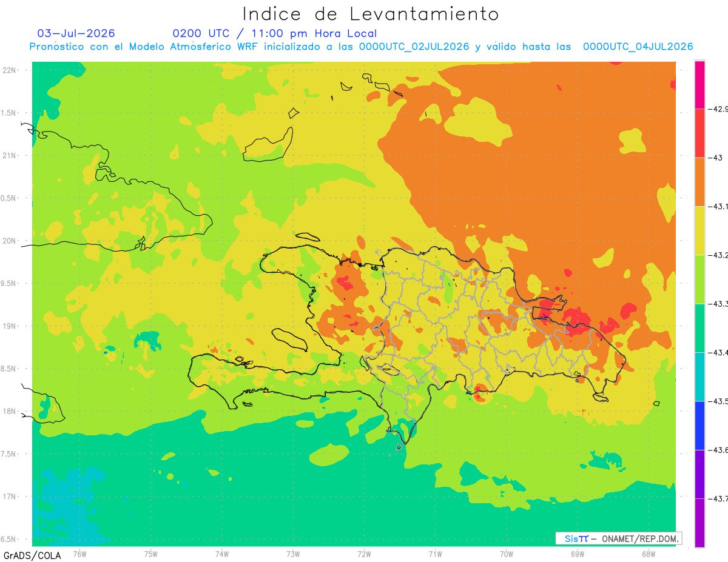The height and width of the screenshot is (562, 728).
Task: Click the '03-Jul-2026' date label
Action: (x=76, y=33)
